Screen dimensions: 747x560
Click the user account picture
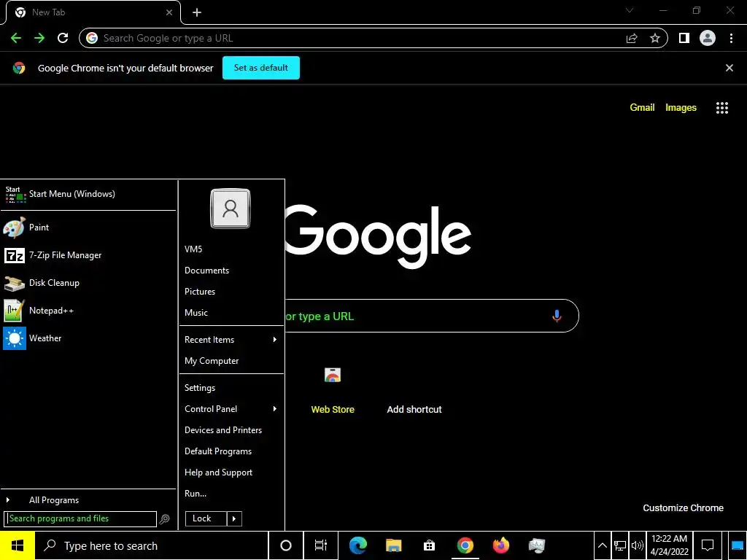[x=231, y=209]
